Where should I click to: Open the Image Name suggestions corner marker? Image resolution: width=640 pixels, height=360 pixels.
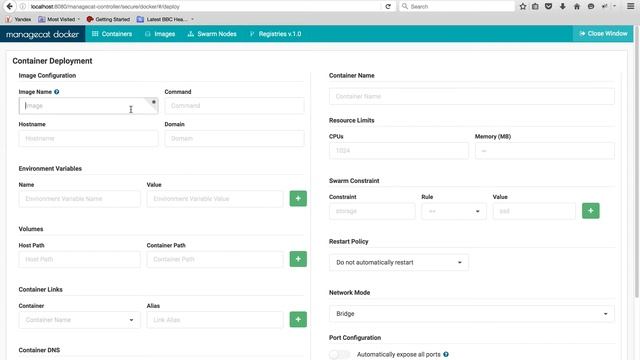tap(153, 102)
